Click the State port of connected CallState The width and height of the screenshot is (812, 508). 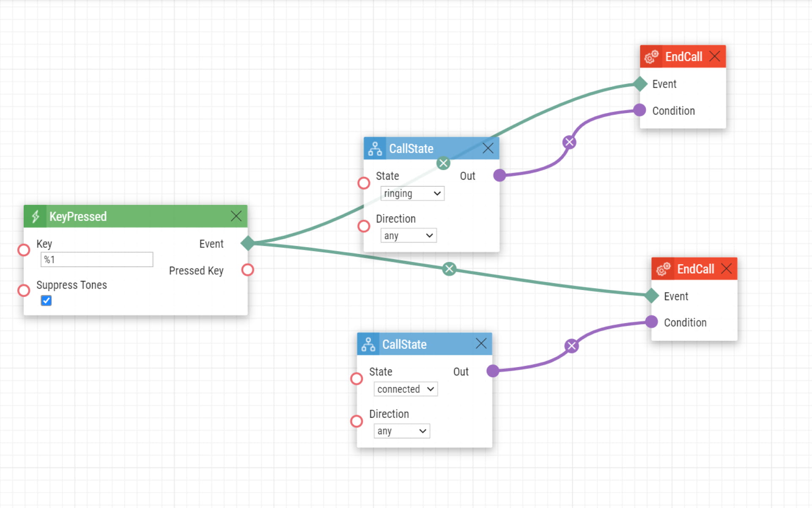357,378
